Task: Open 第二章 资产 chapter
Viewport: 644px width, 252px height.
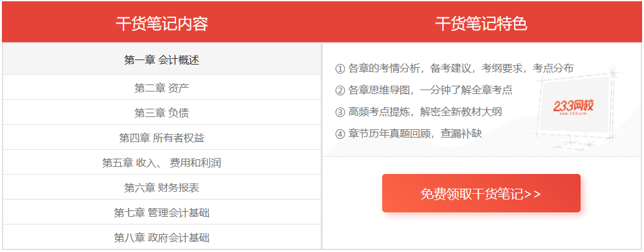Action: tap(162, 88)
